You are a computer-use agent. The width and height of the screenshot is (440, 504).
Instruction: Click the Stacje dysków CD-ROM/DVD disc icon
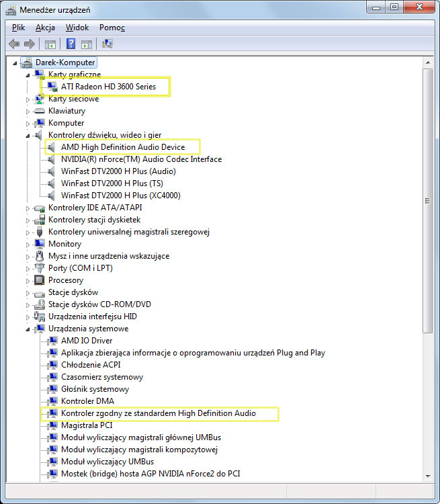click(40, 304)
